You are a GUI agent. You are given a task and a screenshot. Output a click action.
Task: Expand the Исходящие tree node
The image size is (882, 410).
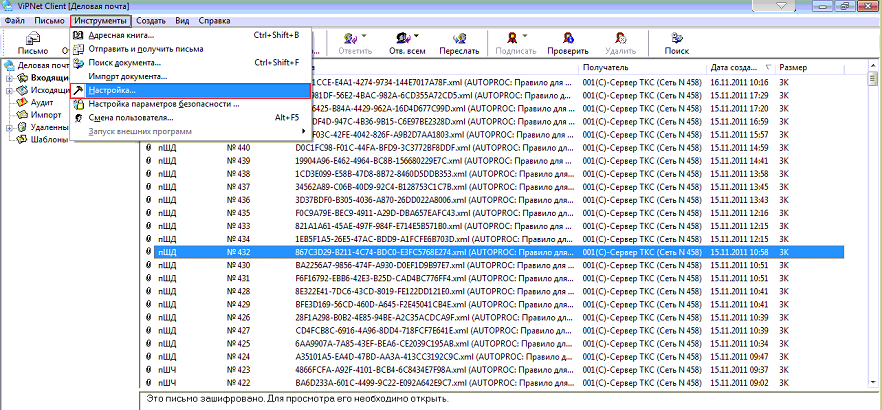(x=10, y=91)
